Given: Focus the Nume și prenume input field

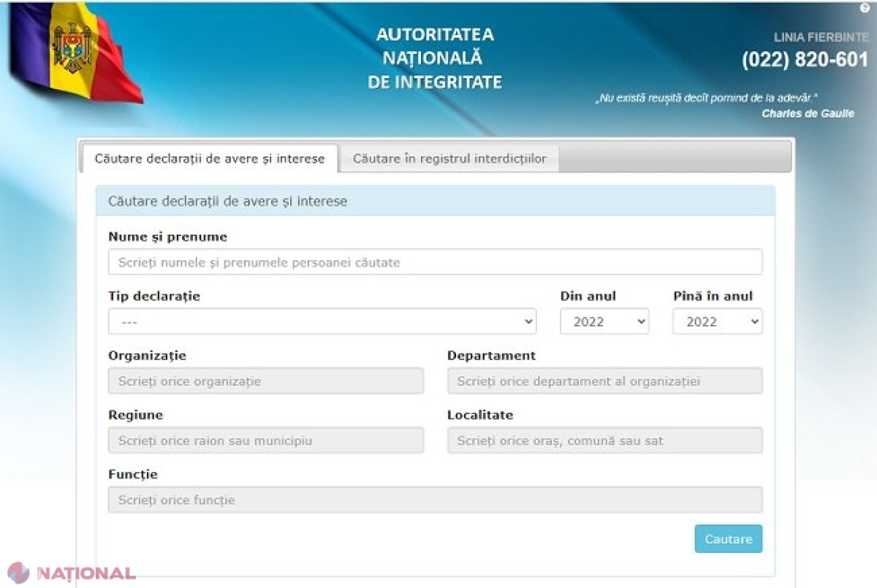Looking at the screenshot, I should tap(435, 261).
